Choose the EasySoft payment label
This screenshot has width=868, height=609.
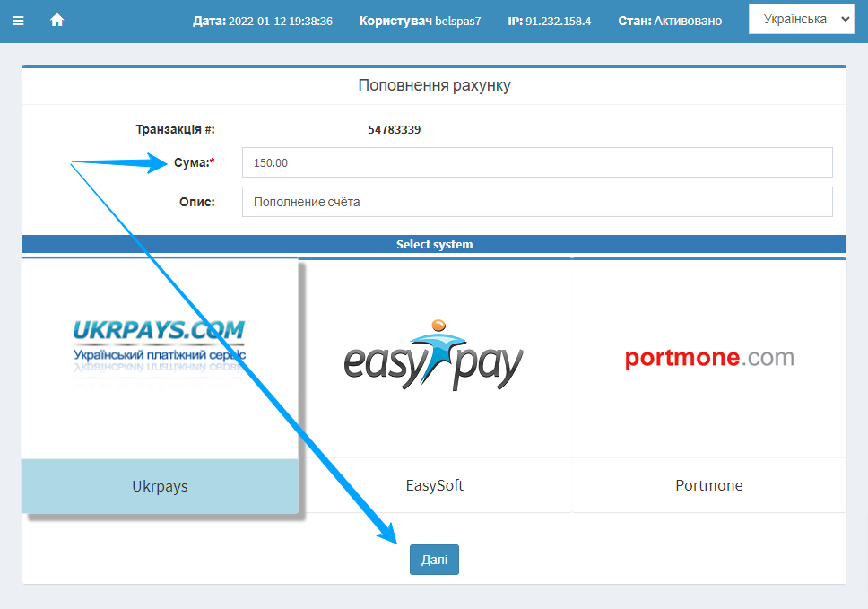click(x=435, y=485)
